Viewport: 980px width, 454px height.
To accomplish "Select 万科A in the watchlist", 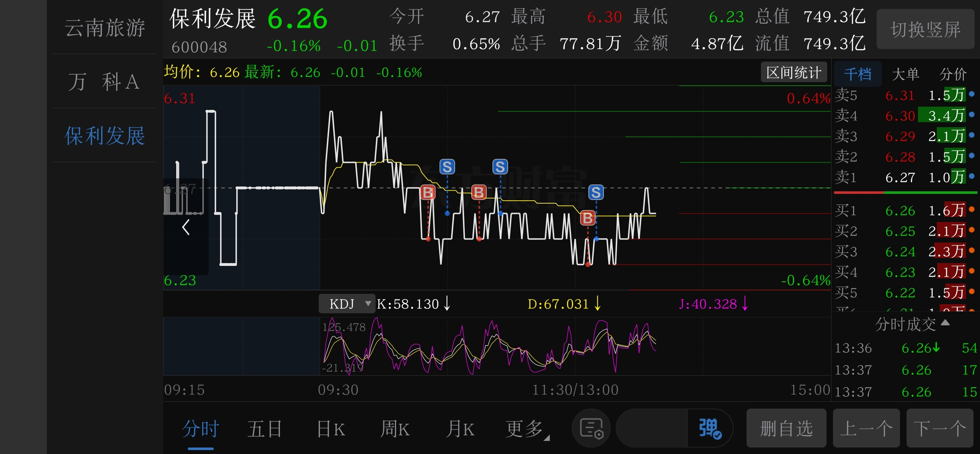I will point(104,81).
